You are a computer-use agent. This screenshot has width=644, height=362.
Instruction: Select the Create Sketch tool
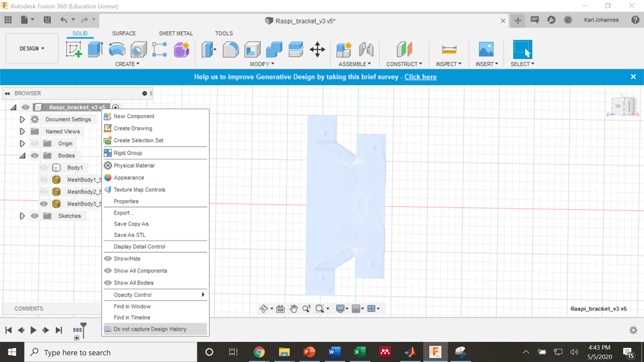point(74,50)
